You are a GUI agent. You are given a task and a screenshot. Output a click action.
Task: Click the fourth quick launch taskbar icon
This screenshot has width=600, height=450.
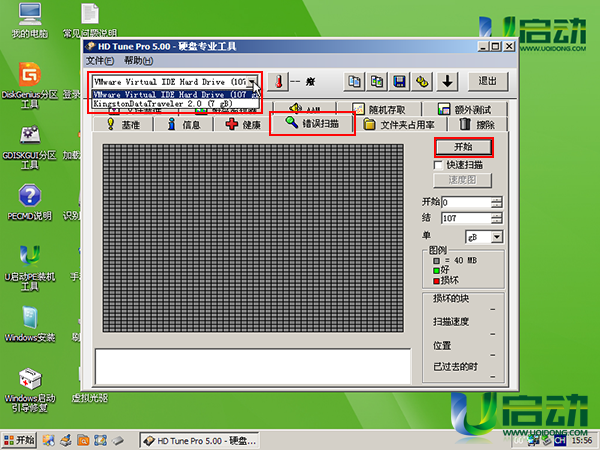100,440
